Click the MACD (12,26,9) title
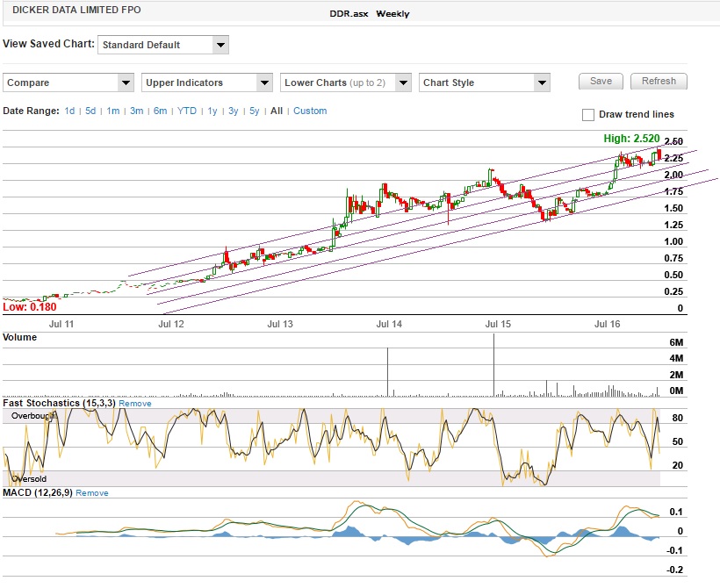The height and width of the screenshot is (588, 720). (38, 492)
